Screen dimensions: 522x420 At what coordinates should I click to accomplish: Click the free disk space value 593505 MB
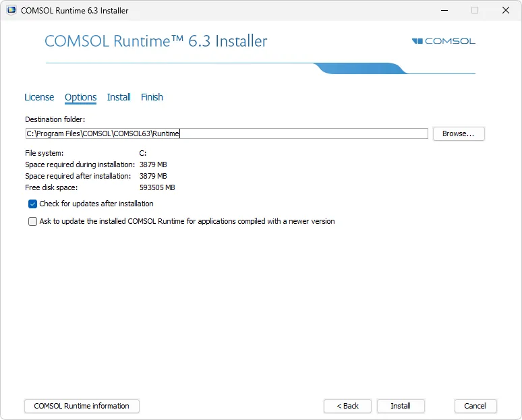[x=157, y=187]
